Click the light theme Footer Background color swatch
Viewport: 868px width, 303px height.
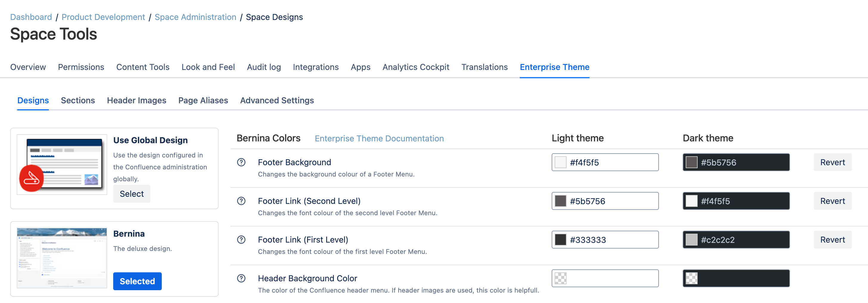tap(560, 162)
